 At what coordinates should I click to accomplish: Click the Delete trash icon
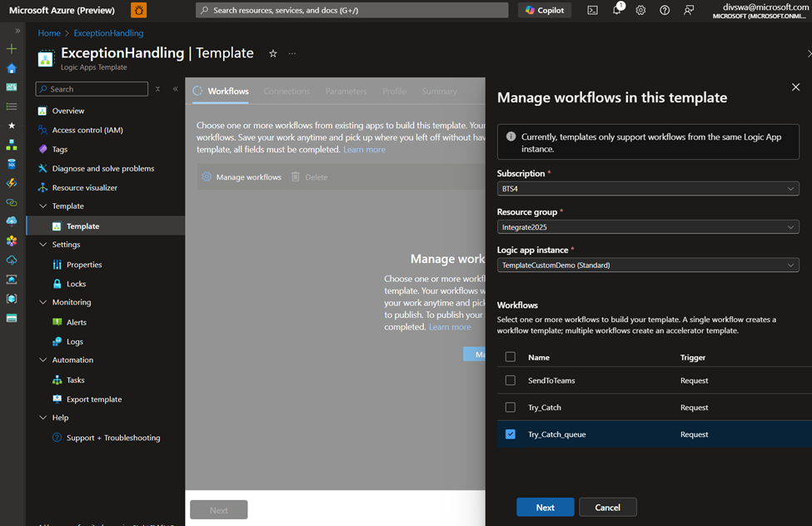coord(295,176)
